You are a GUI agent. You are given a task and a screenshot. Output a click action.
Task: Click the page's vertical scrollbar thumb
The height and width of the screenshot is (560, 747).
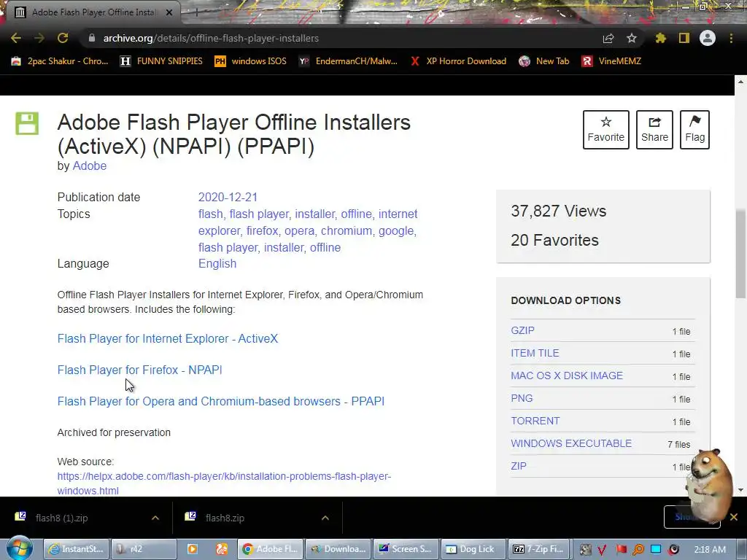(740, 254)
